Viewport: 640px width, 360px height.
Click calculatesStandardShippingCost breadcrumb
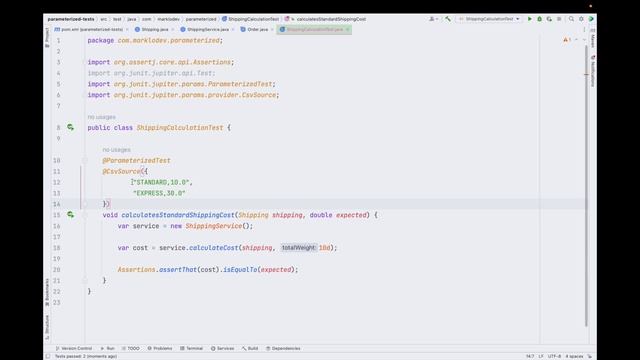[x=325, y=19]
